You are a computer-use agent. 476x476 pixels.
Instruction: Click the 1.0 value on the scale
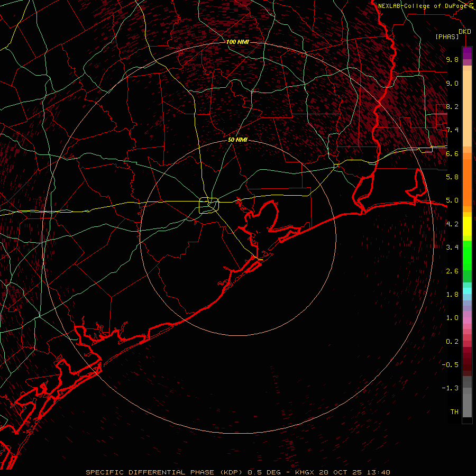pos(452,317)
